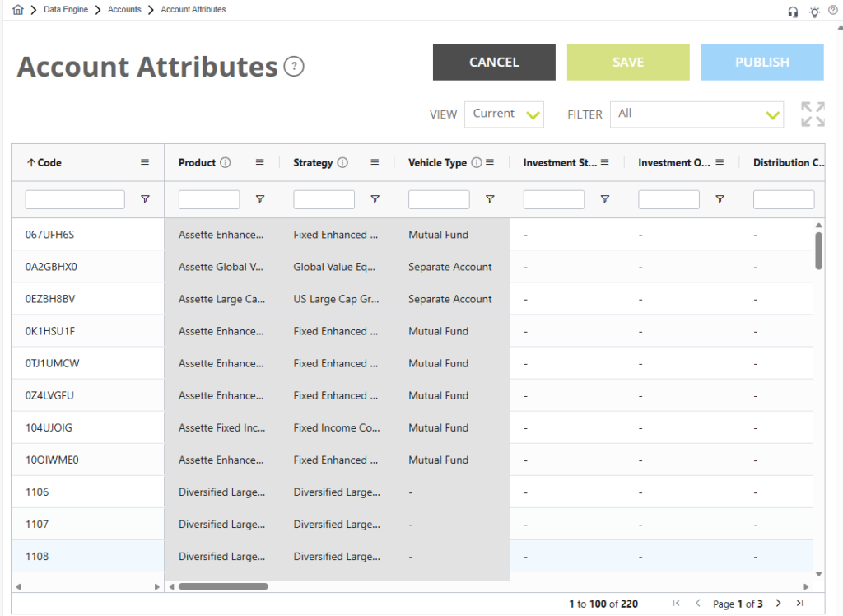Click the lightbulb tips icon
This screenshot has height=616, width=843.
click(x=814, y=12)
